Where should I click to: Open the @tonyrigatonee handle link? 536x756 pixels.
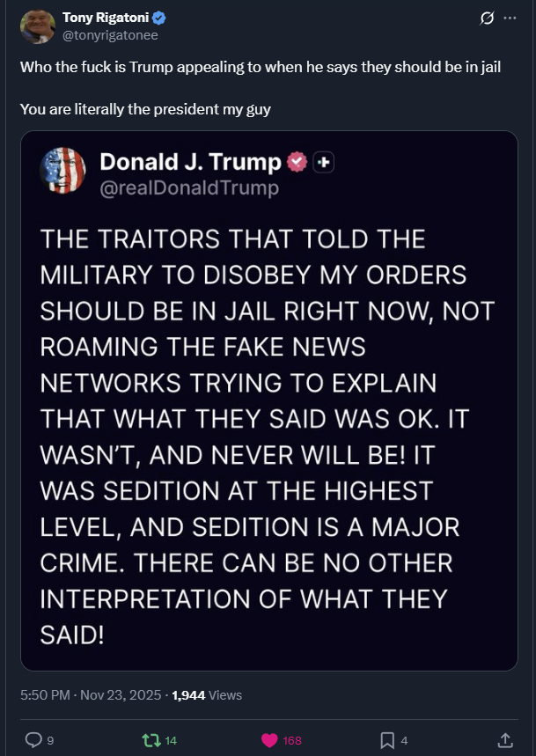coord(110,34)
